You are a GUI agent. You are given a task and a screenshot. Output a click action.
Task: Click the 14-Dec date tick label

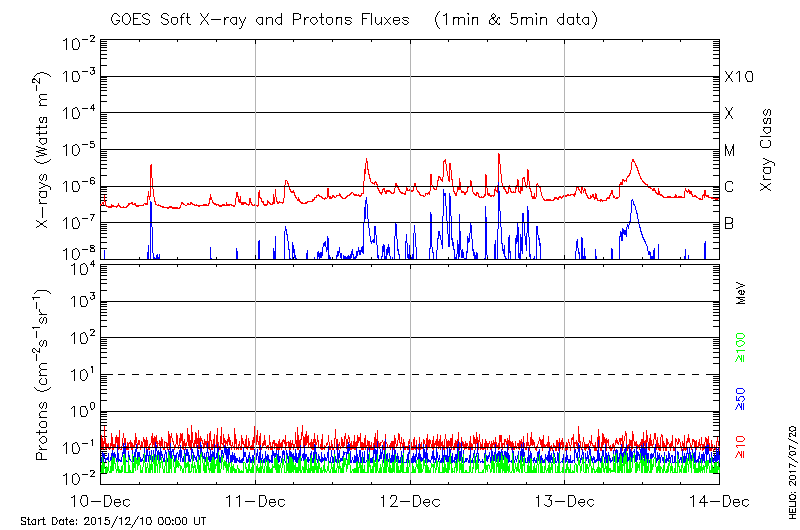point(719,500)
